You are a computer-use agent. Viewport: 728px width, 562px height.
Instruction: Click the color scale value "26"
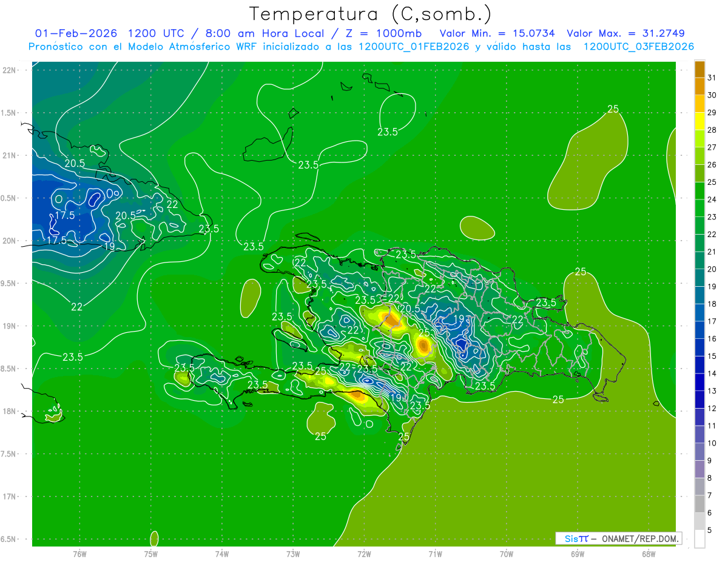(712, 165)
